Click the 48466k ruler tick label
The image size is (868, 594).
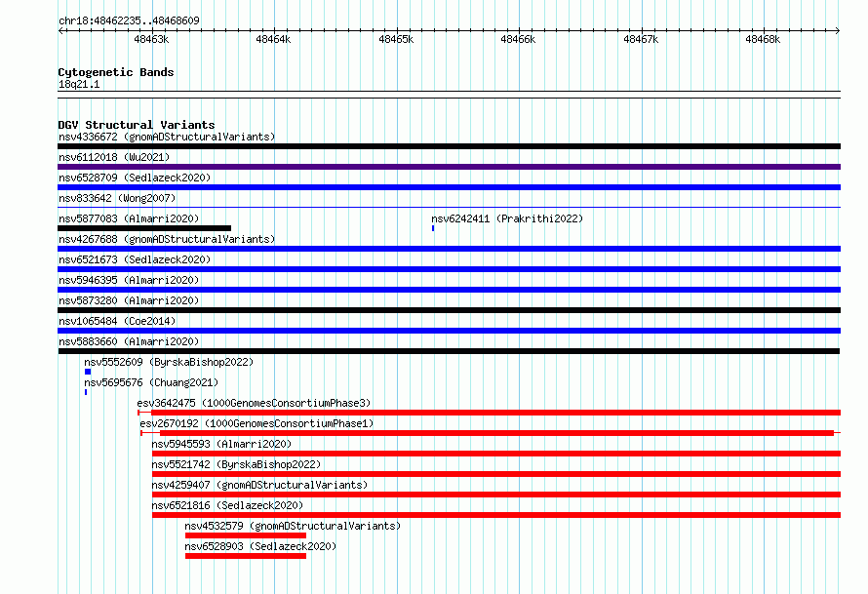(518, 39)
